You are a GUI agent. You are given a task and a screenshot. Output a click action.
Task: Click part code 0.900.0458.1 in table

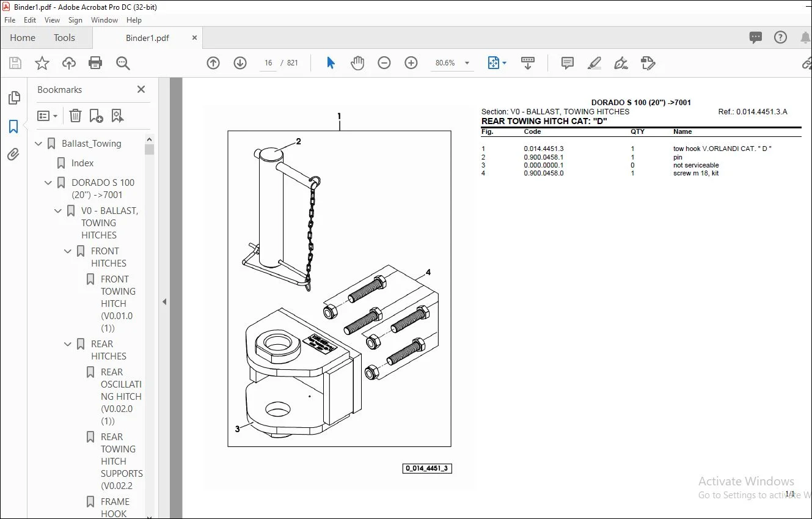[544, 157]
